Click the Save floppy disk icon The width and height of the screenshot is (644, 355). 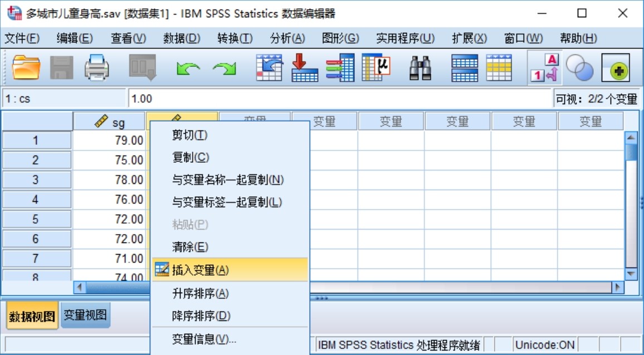[62, 67]
